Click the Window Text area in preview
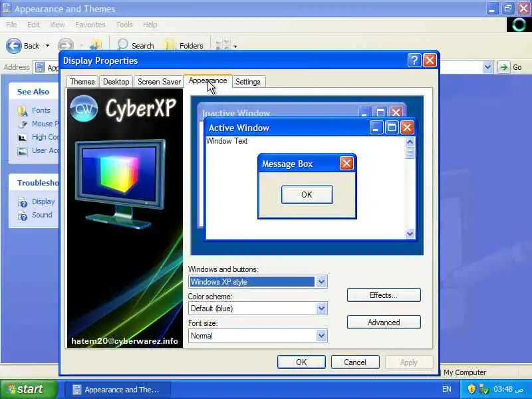The width and height of the screenshot is (532, 399). tap(227, 141)
